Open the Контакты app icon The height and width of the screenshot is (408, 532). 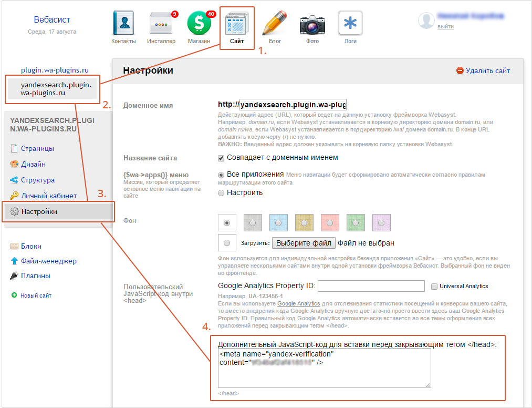123,23
